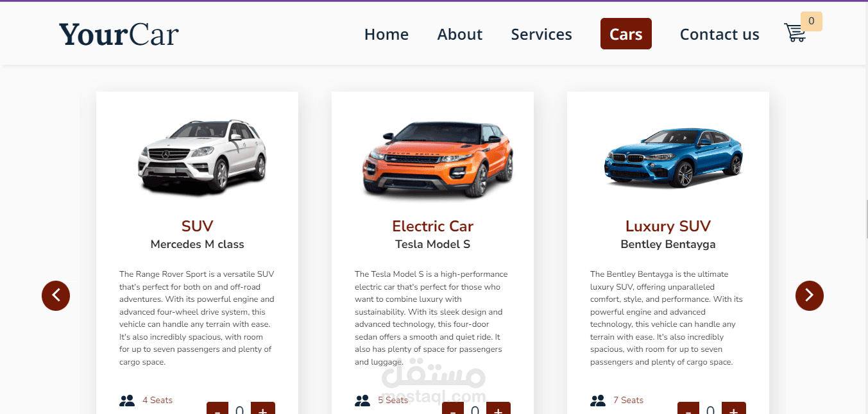Open the shopping cart icon

click(795, 33)
